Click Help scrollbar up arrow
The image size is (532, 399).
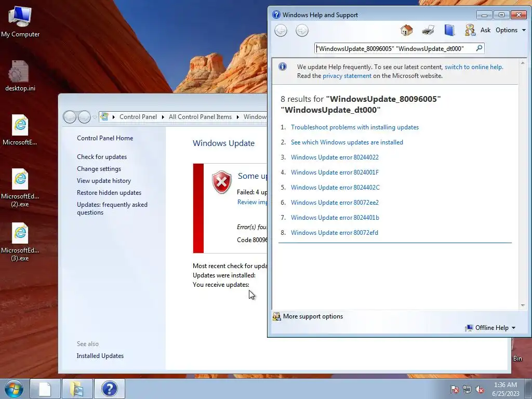point(523,63)
